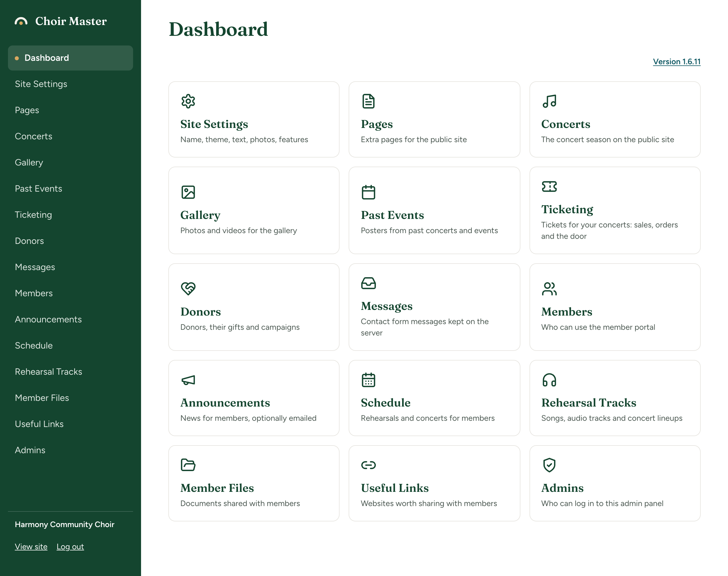Click the music note icon on Concerts card
Screen dimensions: 728x576
point(549,101)
